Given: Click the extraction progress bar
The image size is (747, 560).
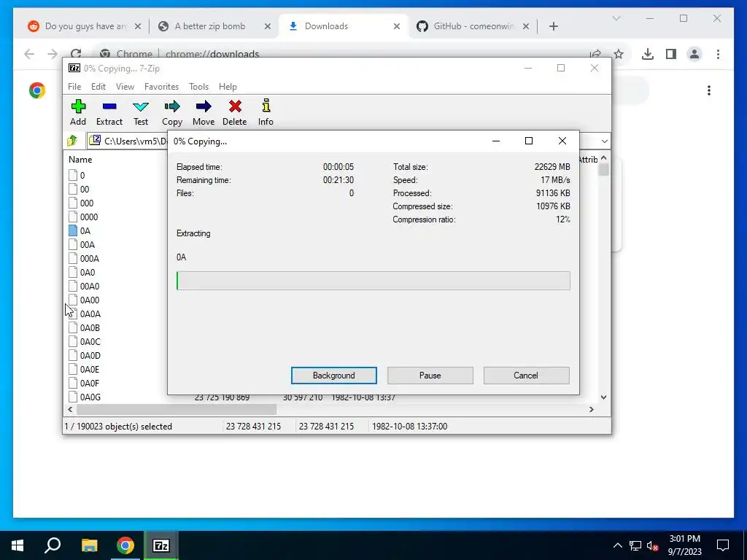Looking at the screenshot, I should 373,281.
